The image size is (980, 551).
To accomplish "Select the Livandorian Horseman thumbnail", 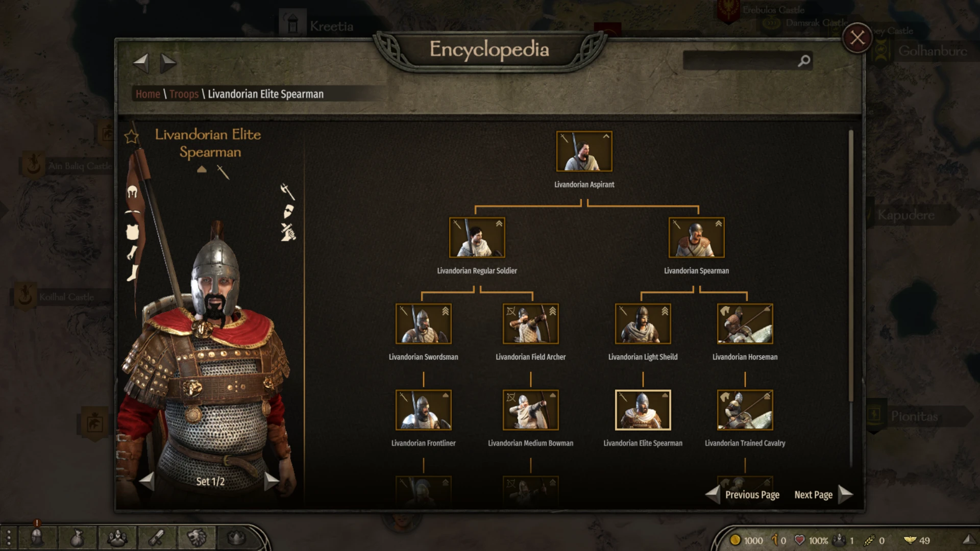I will [745, 323].
